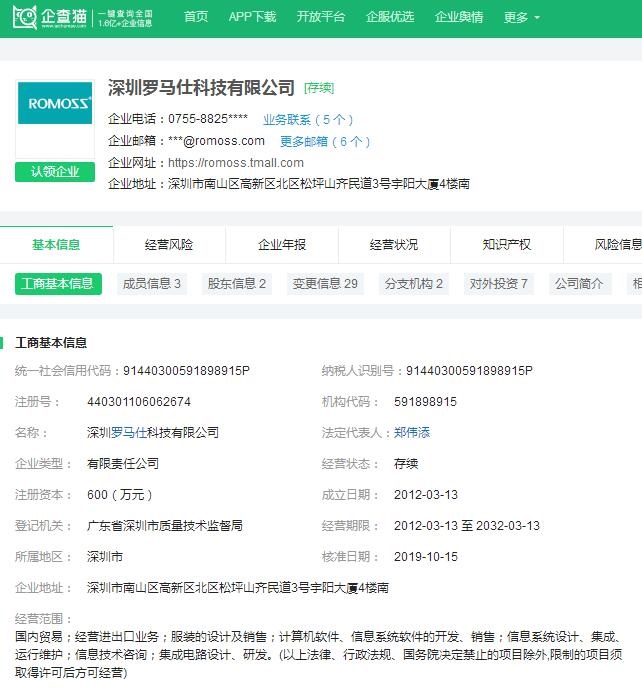Open 开放平台 navigation item
Viewport: 642px width, 689px height.
[321, 17]
